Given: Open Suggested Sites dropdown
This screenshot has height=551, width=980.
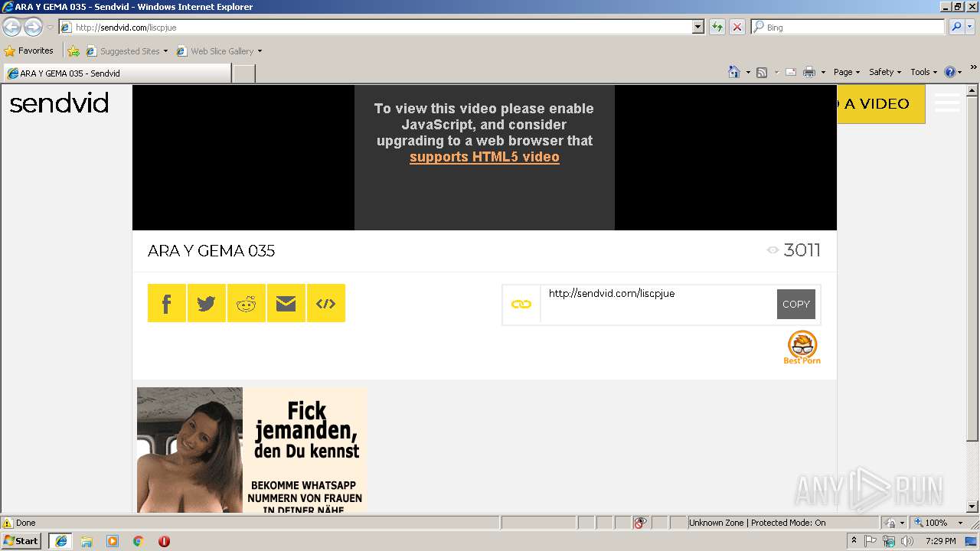Looking at the screenshot, I should coord(126,51).
